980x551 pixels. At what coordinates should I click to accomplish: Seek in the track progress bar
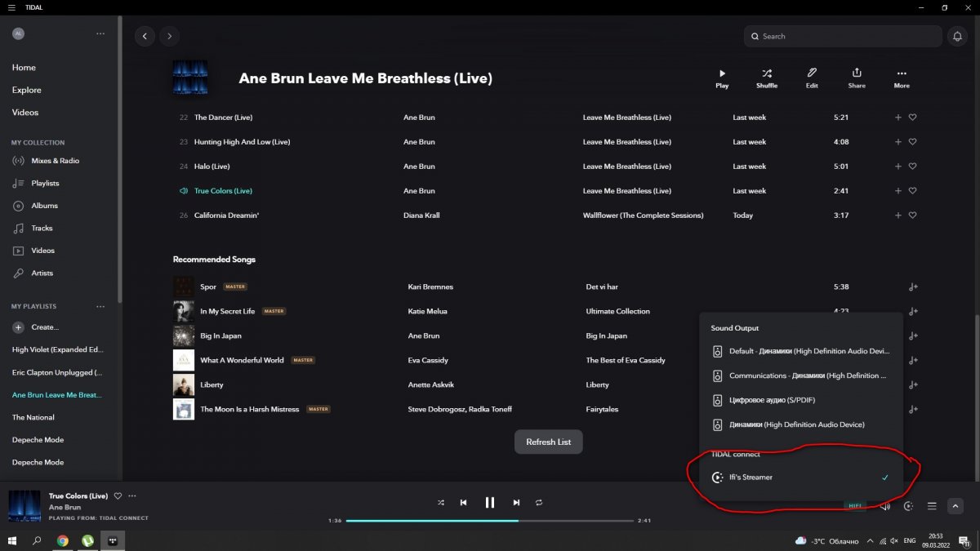[490, 521]
